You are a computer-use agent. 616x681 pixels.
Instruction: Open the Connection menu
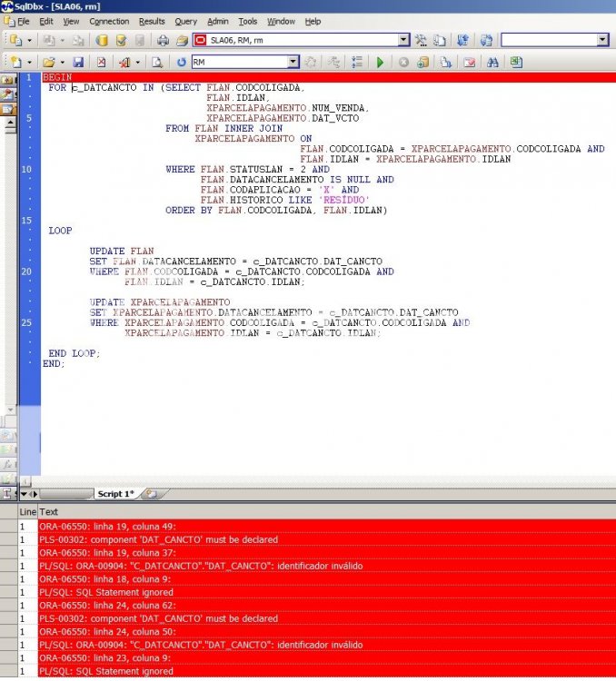109,21
